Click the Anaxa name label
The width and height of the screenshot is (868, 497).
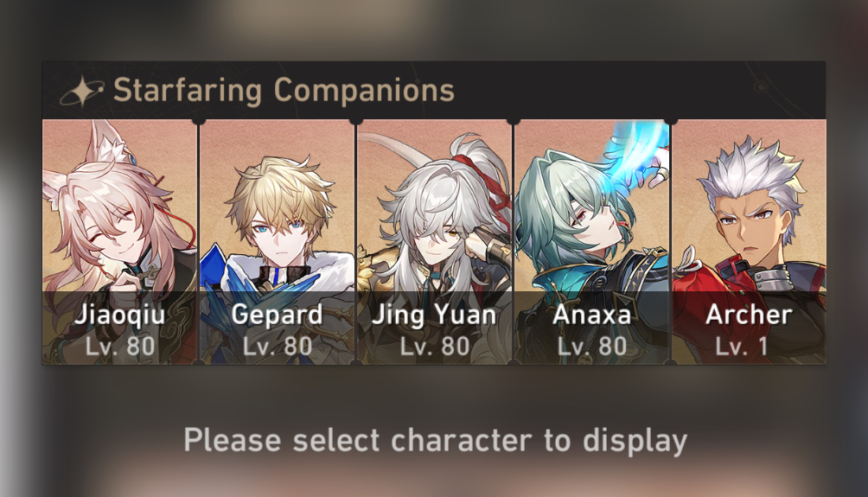click(x=591, y=315)
